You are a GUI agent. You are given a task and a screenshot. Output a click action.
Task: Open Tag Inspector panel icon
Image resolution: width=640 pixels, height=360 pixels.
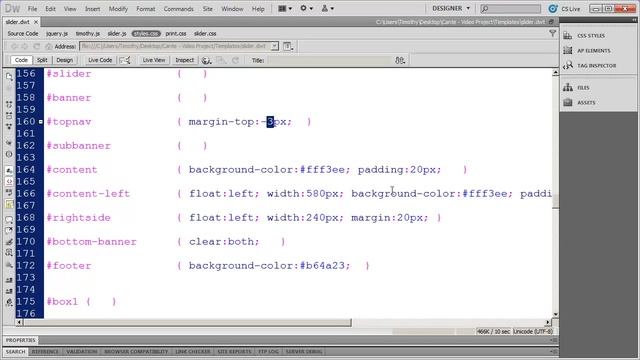[568, 65]
